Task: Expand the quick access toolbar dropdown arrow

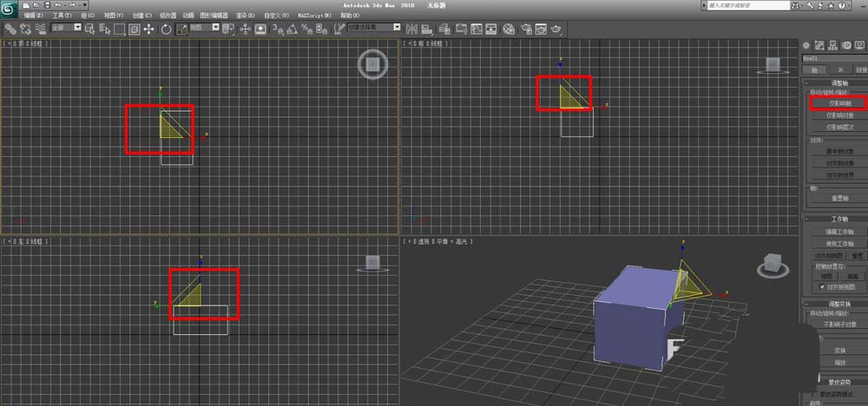Action: 85,5
